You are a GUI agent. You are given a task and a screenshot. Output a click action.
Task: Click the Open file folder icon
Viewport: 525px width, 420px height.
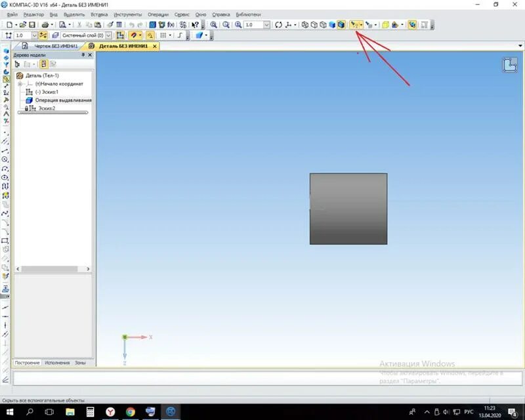click(23, 25)
